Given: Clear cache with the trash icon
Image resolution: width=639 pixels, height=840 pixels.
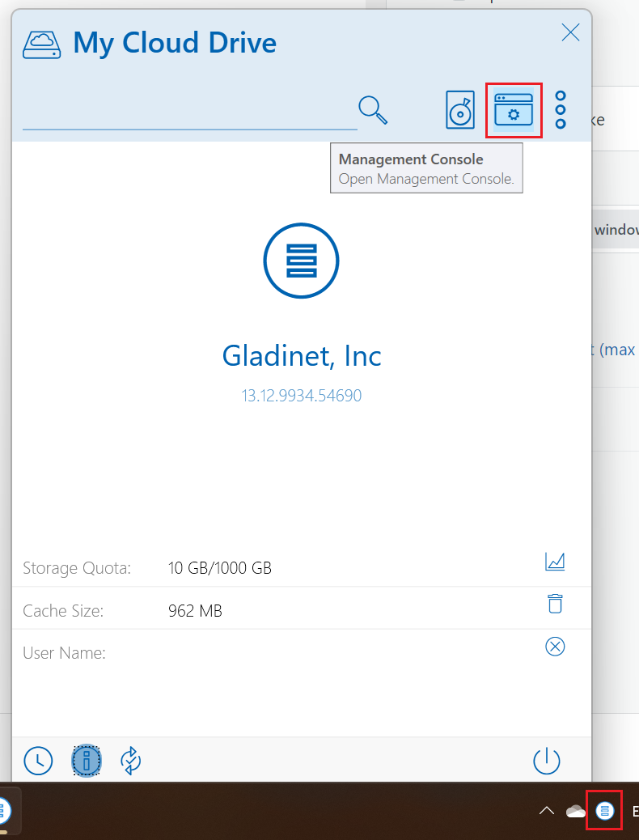Looking at the screenshot, I should pos(555,603).
